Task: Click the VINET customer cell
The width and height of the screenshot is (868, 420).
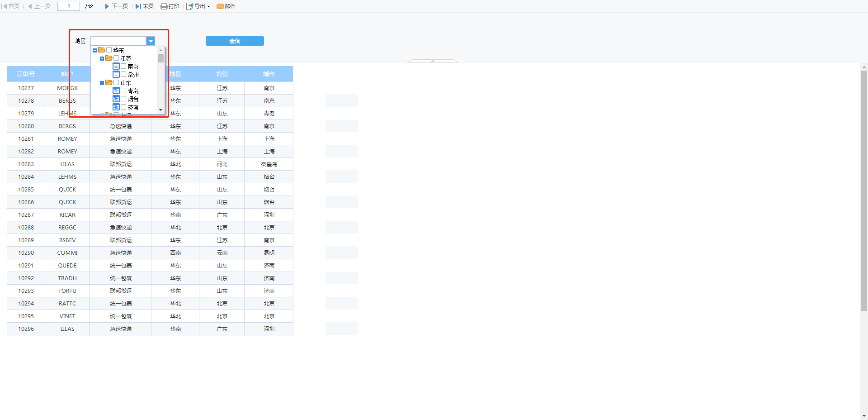Action: pyautogui.click(x=67, y=316)
